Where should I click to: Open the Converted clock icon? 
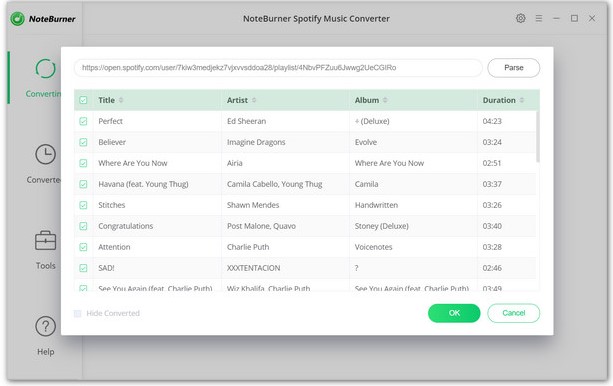click(x=46, y=154)
